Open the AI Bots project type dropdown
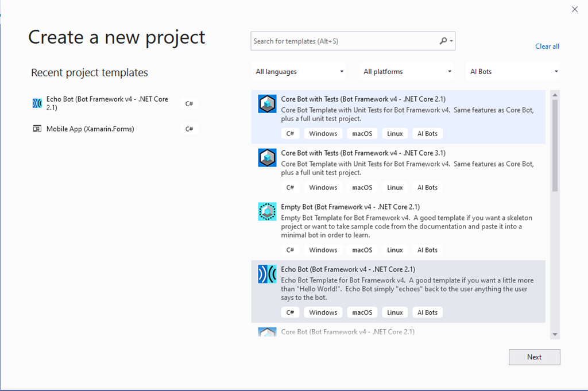Screen dimensions: 588x391 (x=513, y=71)
